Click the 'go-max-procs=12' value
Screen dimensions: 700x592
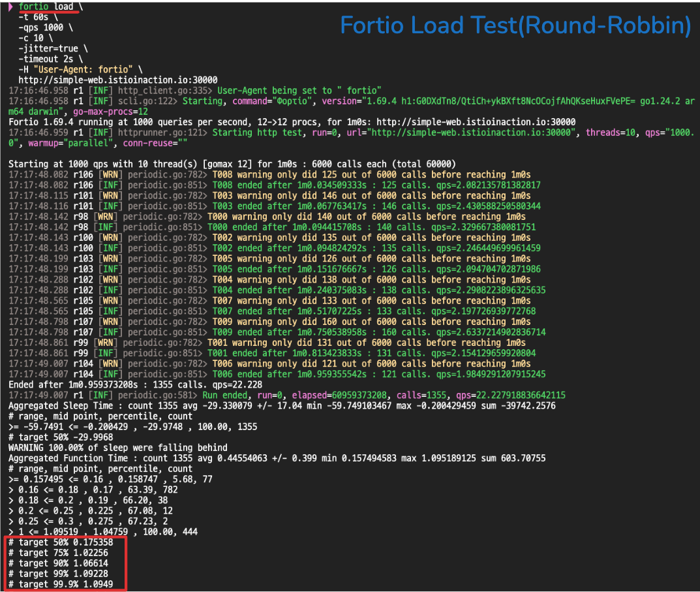pyautogui.click(x=110, y=112)
